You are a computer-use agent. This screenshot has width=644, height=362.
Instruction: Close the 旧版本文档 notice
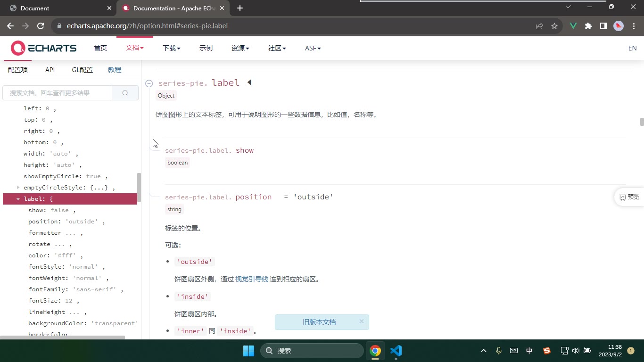(362, 321)
